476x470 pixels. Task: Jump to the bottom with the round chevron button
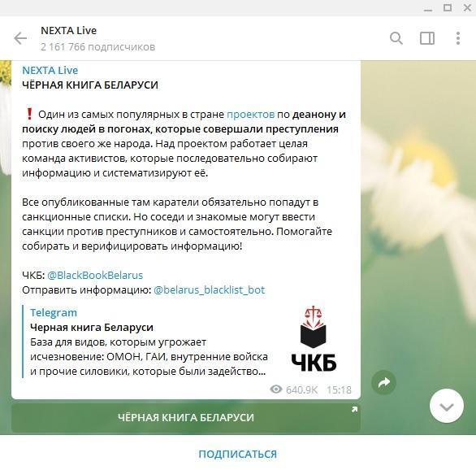446,406
